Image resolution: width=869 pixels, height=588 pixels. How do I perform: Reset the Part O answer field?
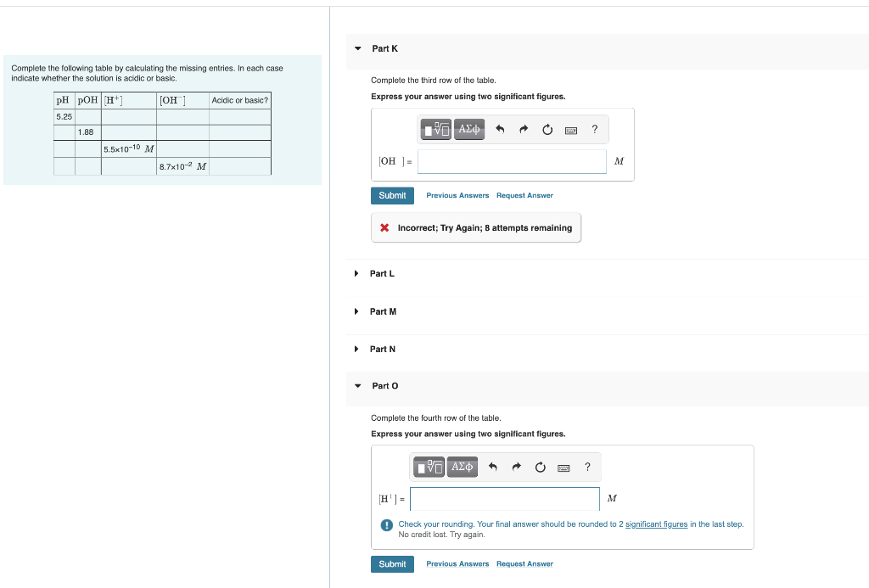pos(540,467)
